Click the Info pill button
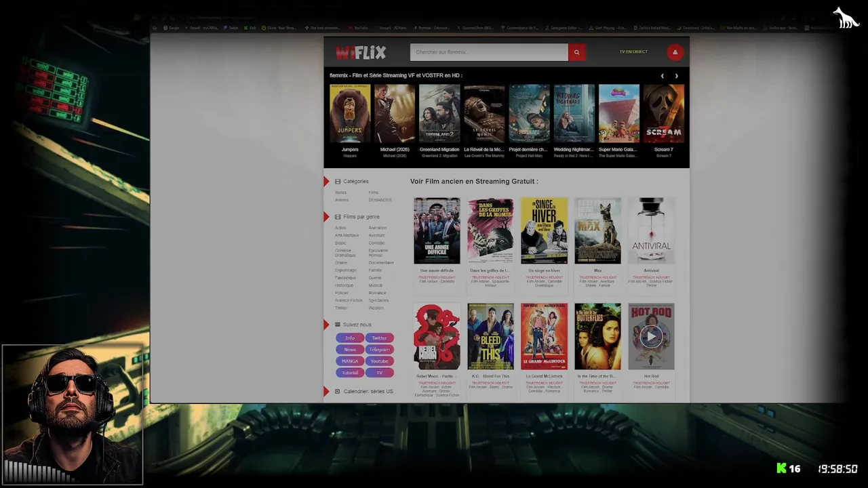This screenshot has height=488, width=868. click(350, 338)
